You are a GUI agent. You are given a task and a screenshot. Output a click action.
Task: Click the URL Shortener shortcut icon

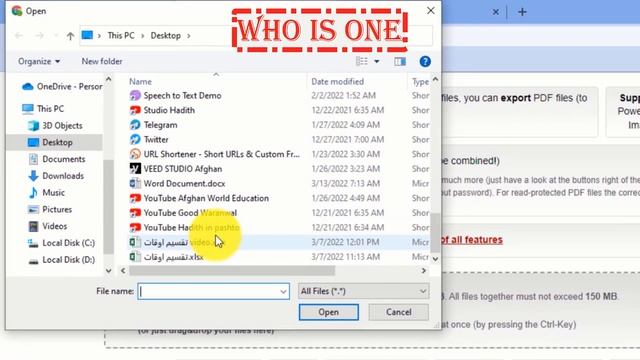(135, 154)
